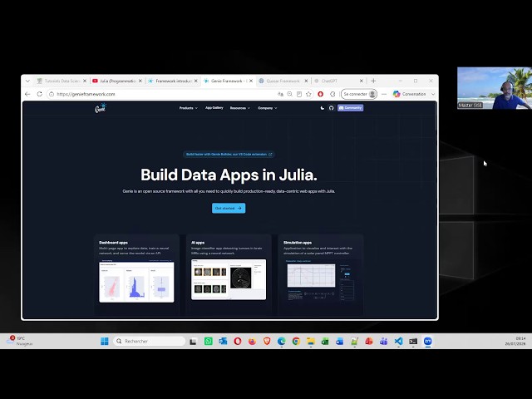Open the GitHub icon link in header
Viewport: 532px width, 399px height.
pos(331,108)
